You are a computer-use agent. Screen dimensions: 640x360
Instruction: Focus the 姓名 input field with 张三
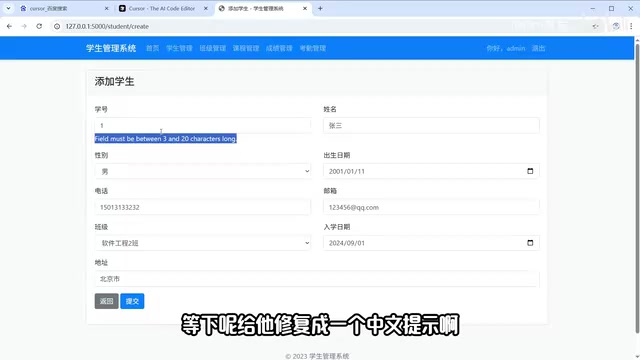click(x=431, y=125)
